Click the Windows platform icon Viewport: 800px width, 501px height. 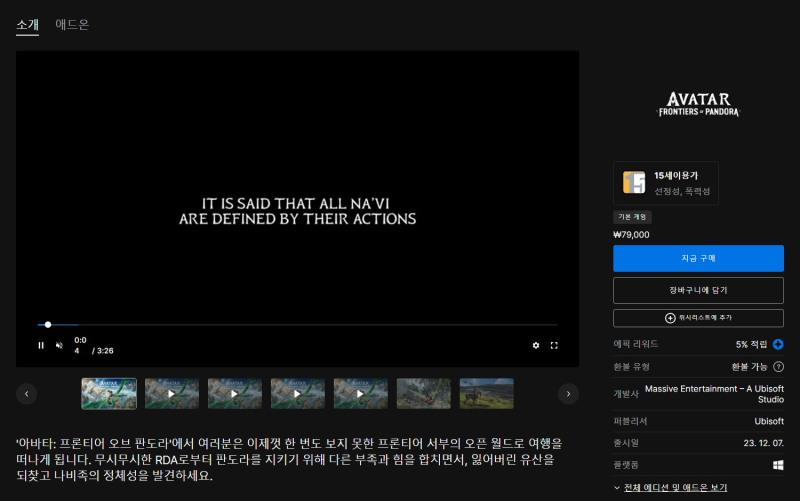(778, 465)
